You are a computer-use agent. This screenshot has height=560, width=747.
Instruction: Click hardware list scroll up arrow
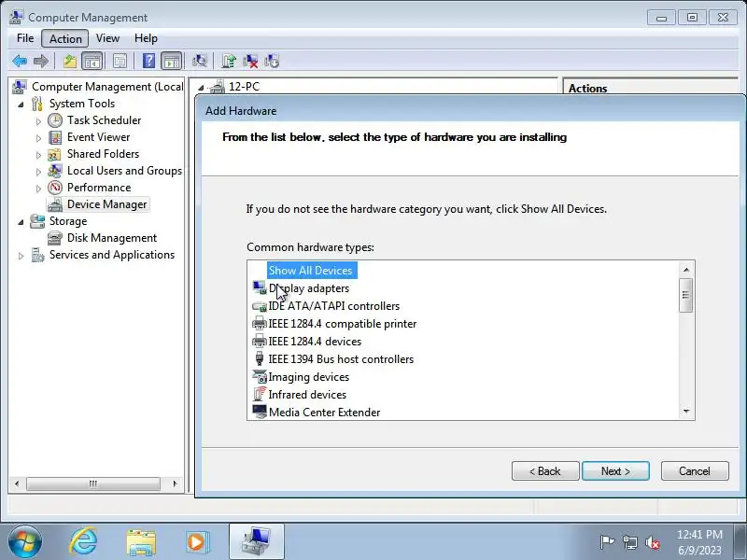pyautogui.click(x=686, y=270)
